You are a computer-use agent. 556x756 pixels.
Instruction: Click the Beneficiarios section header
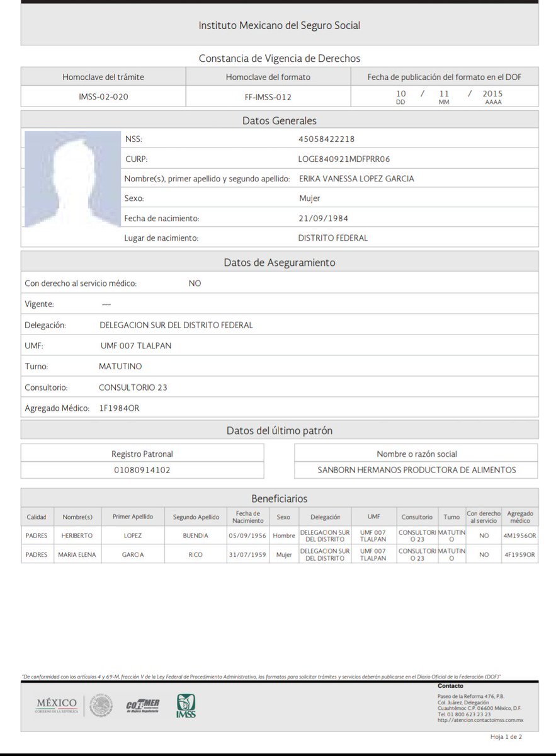point(280,498)
